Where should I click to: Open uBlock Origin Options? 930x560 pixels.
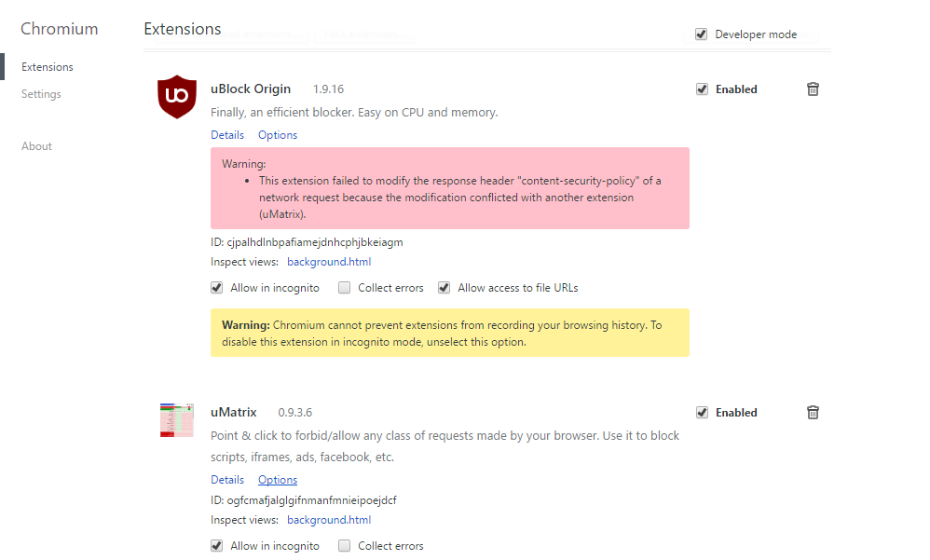(x=277, y=134)
